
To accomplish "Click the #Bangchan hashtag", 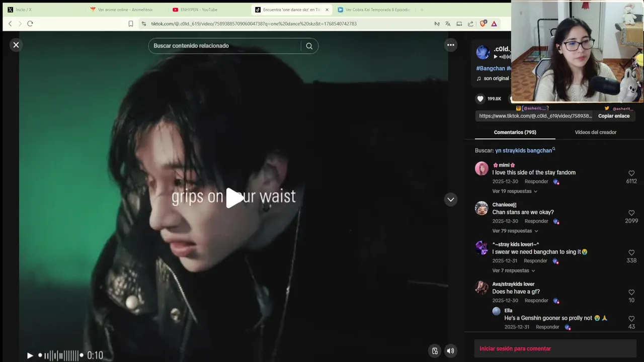I will [491, 68].
